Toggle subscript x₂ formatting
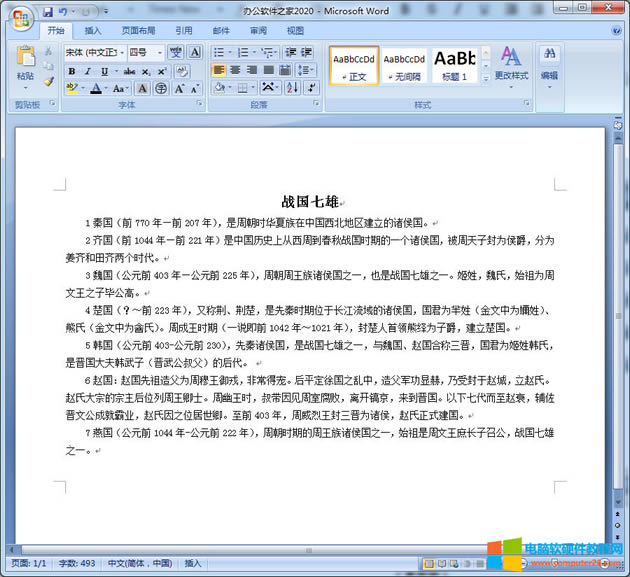This screenshot has height=577, width=630. 146,72
